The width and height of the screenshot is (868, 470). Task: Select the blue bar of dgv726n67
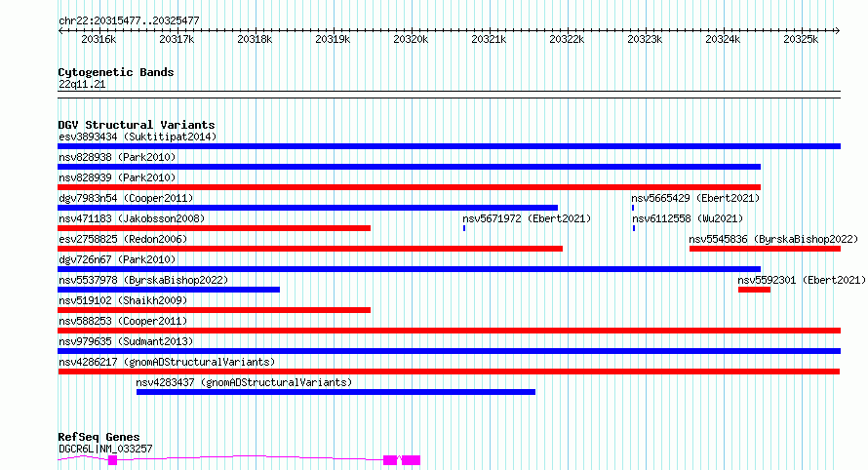click(x=409, y=269)
